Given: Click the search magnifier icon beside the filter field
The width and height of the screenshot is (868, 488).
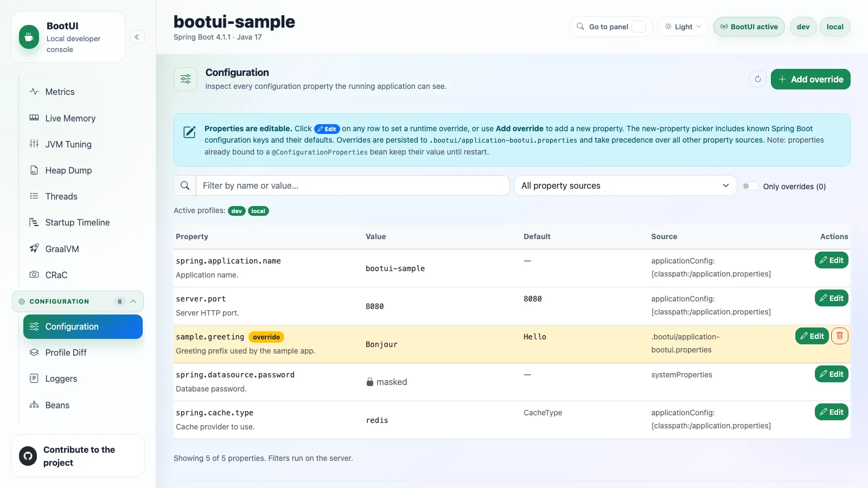Looking at the screenshot, I should click(185, 185).
